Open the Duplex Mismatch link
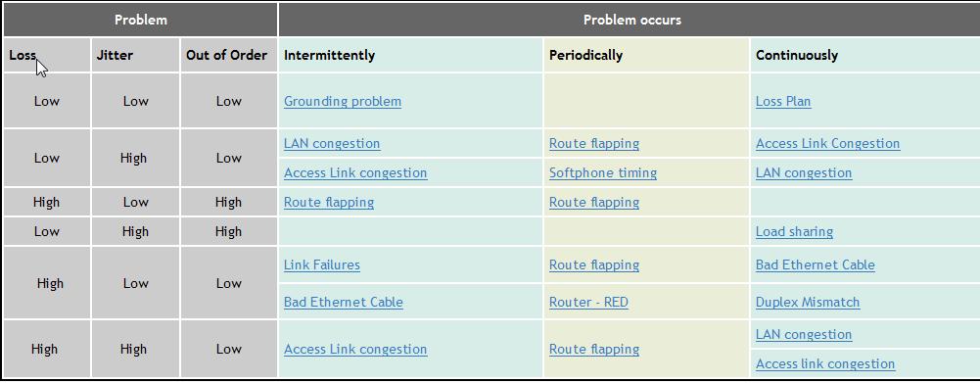Image resolution: width=980 pixels, height=383 pixels. [808, 303]
